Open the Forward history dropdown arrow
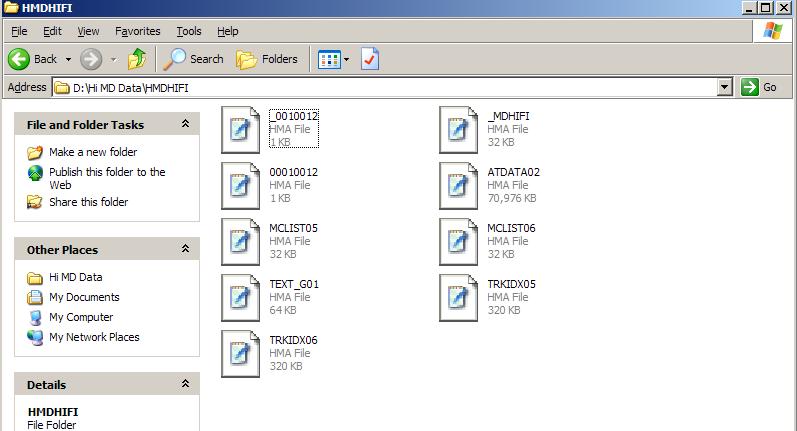The height and width of the screenshot is (431, 797). [113, 59]
